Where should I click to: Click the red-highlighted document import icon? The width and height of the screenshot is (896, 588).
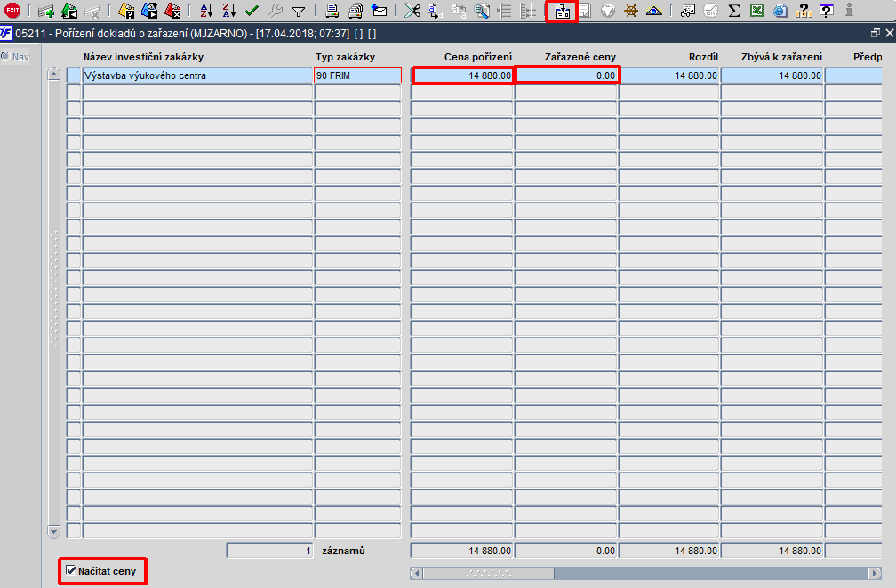click(563, 11)
